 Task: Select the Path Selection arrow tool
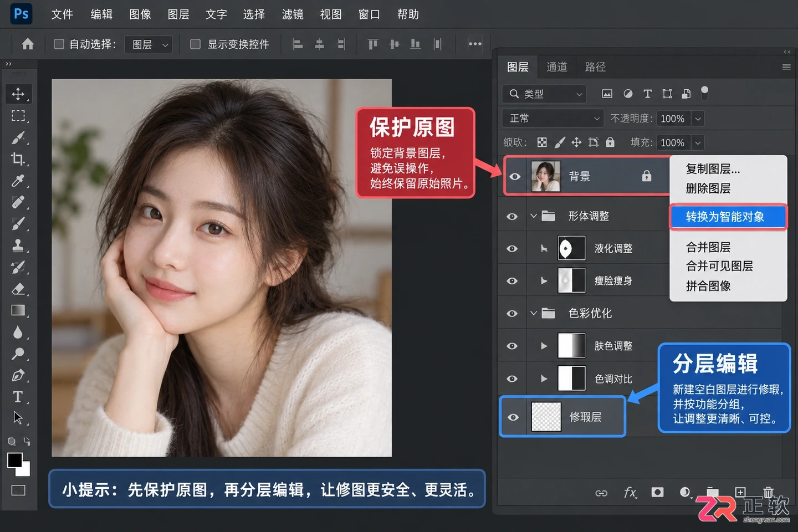pyautogui.click(x=18, y=418)
